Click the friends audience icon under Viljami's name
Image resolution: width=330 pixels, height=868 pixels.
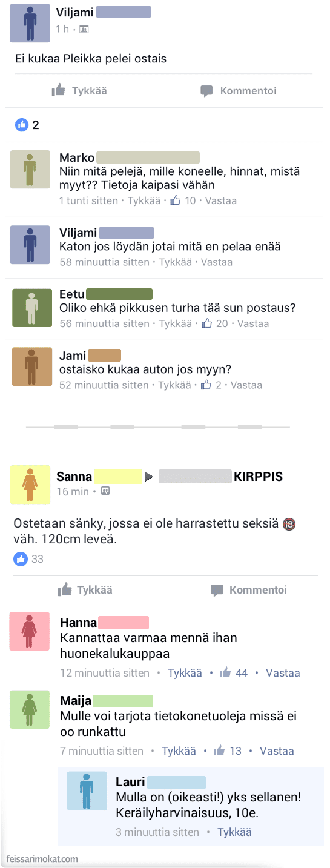(x=84, y=29)
